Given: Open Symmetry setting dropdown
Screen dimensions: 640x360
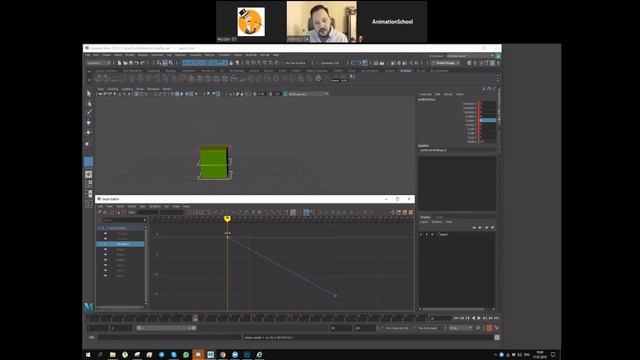Looking at the screenshot, I should [x=330, y=63].
